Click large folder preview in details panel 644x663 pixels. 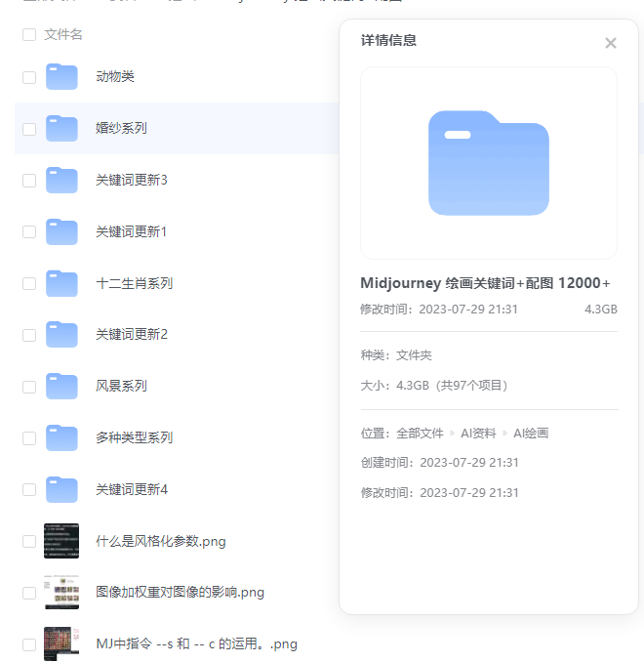coord(489,163)
